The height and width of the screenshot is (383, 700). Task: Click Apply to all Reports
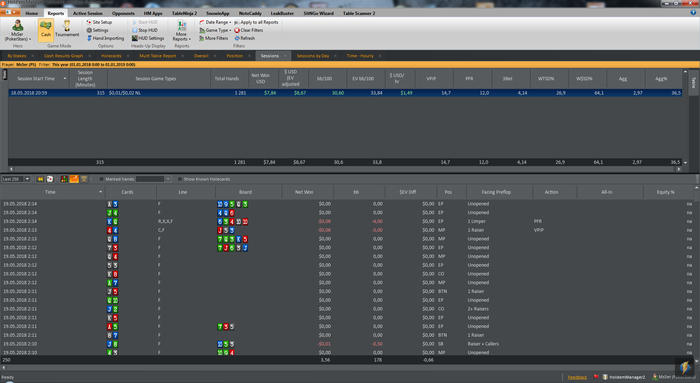click(x=256, y=22)
